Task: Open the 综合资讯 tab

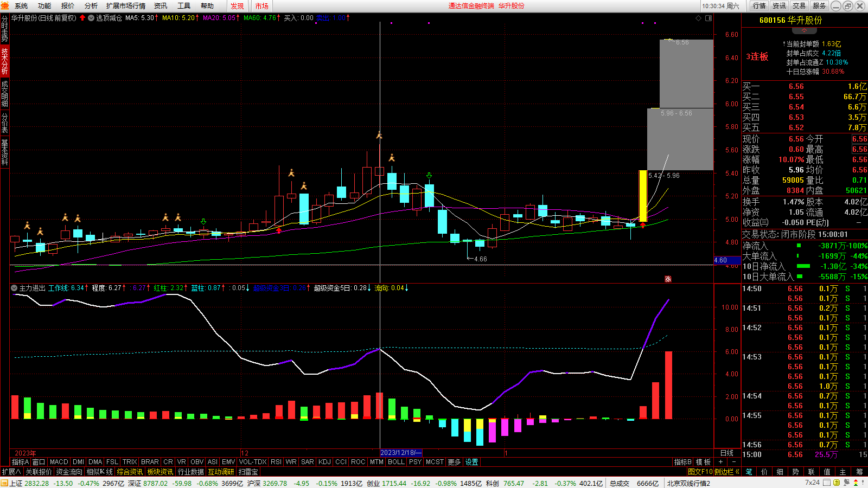Action: [x=130, y=472]
